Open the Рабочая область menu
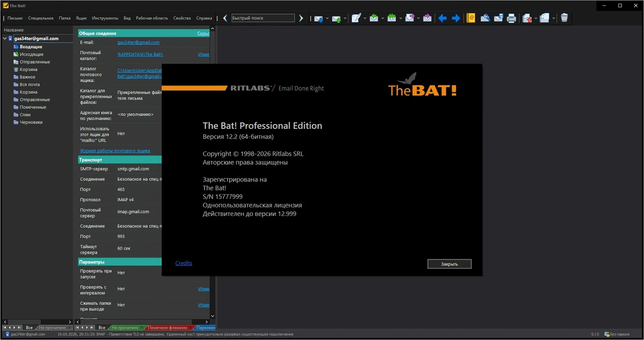The height and width of the screenshot is (340, 644). 152,18
